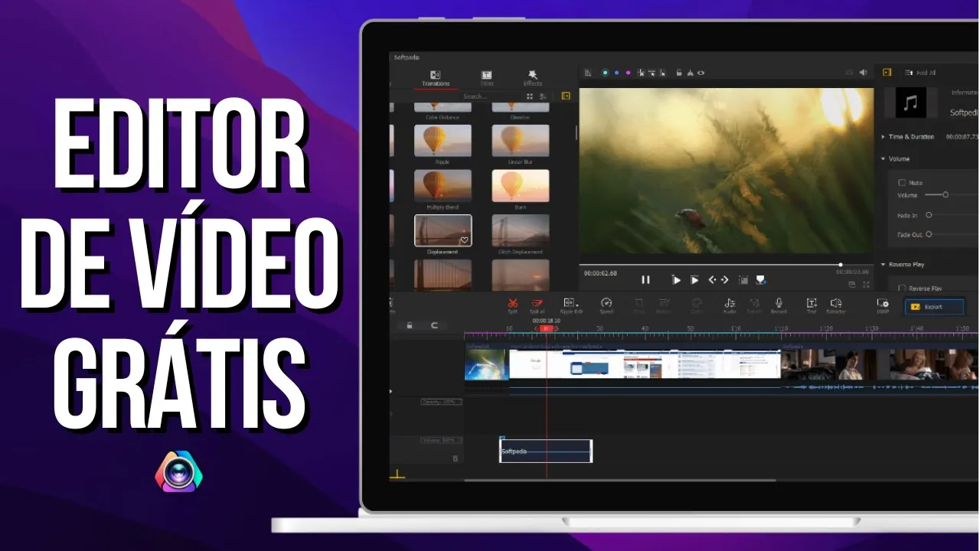The image size is (980, 551).
Task: Open the Text tool
Action: (x=812, y=305)
